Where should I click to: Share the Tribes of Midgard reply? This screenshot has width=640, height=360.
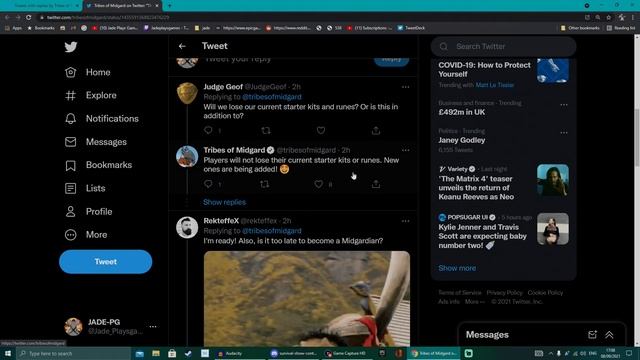376,184
